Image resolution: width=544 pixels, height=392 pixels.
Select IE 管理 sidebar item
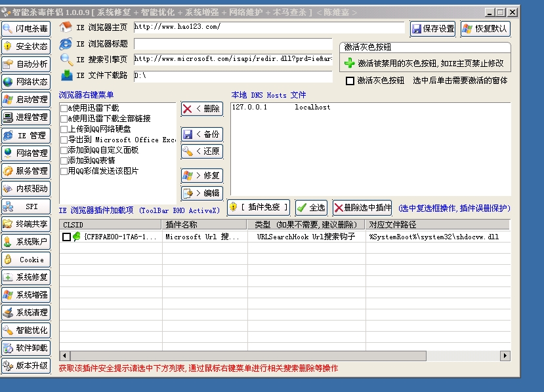tap(26, 135)
